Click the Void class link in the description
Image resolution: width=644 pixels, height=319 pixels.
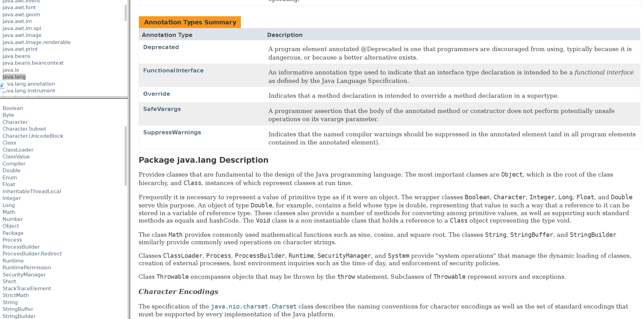pos(263,221)
